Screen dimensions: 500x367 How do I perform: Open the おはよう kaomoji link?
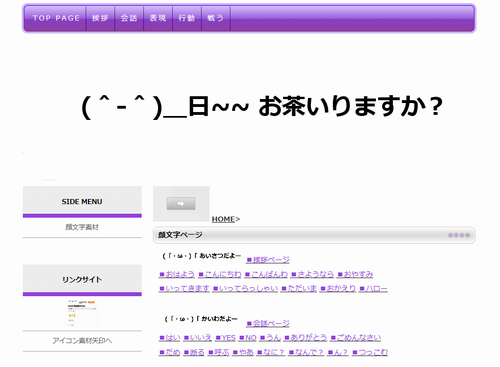click(x=177, y=274)
